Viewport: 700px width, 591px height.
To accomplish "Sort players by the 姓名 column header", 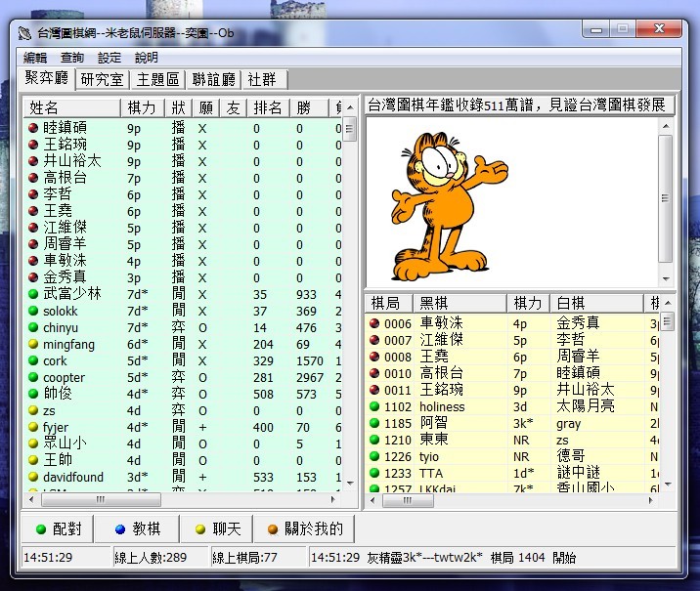I will (72, 107).
